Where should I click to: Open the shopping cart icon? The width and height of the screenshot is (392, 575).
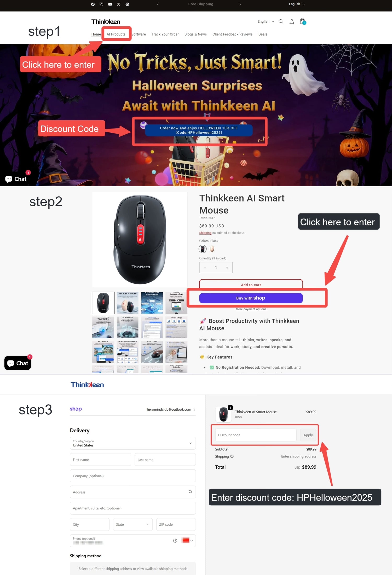(303, 21)
